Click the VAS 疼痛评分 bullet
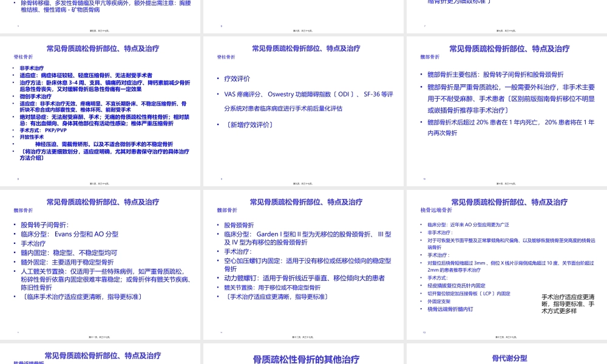This screenshot has height=364, width=607. click(x=308, y=101)
